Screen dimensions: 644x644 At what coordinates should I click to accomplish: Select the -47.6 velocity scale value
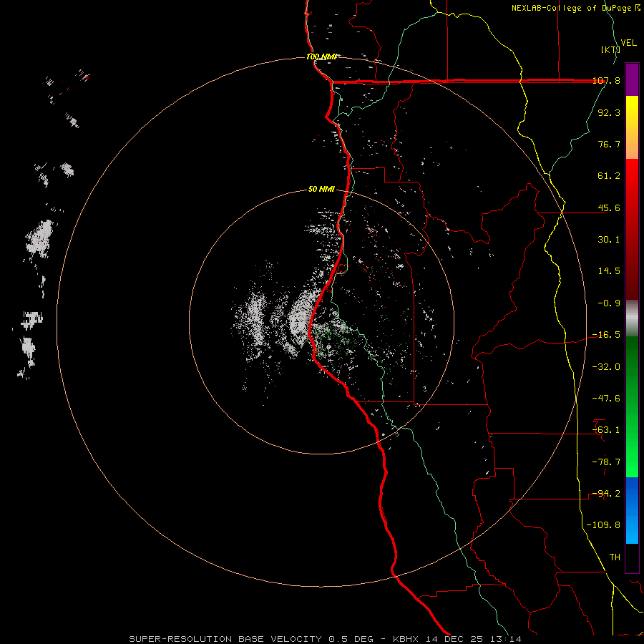click(606, 399)
